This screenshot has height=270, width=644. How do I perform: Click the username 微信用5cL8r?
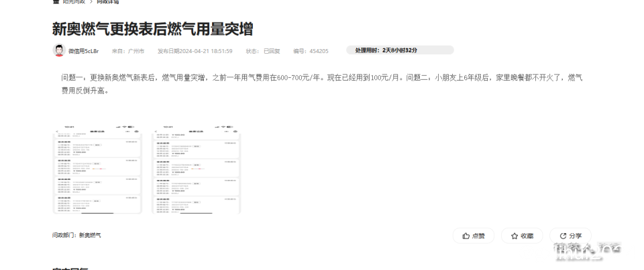click(83, 51)
